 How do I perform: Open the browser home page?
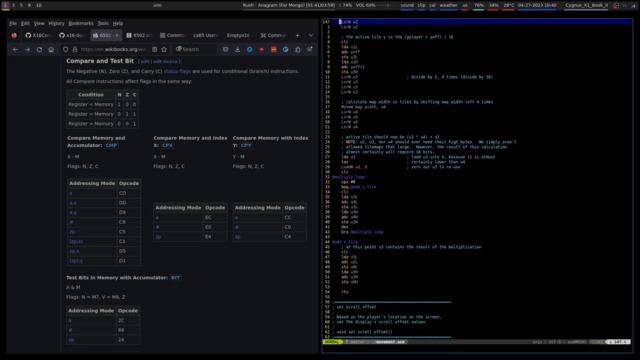tap(51, 49)
